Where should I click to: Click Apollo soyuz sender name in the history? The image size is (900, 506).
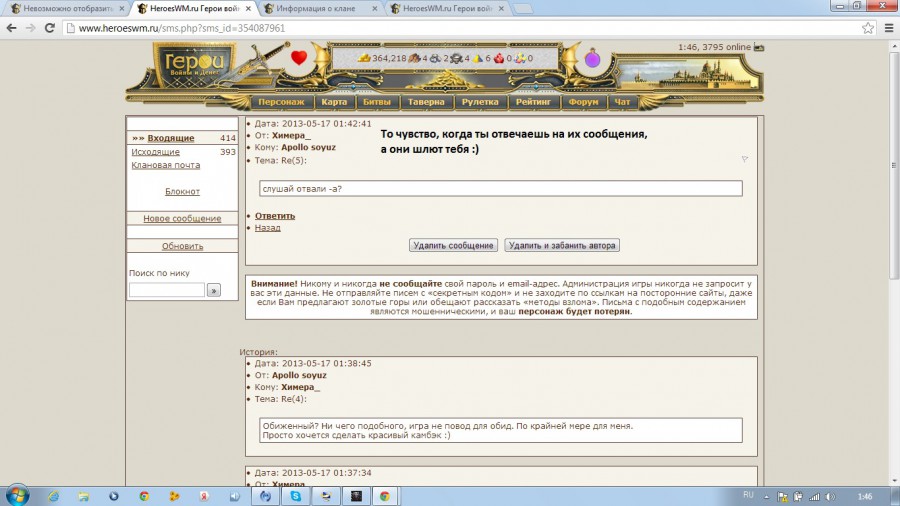tap(299, 375)
